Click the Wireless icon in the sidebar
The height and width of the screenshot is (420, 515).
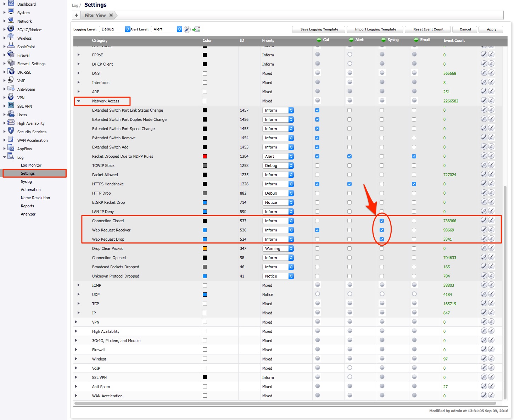[11, 38]
